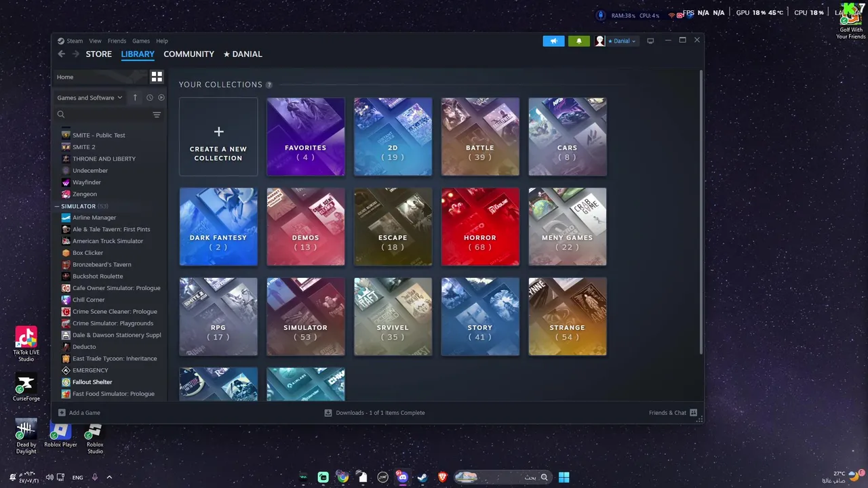Open Discord from the taskbar
Viewport: 868px width, 488px height.
click(x=403, y=477)
